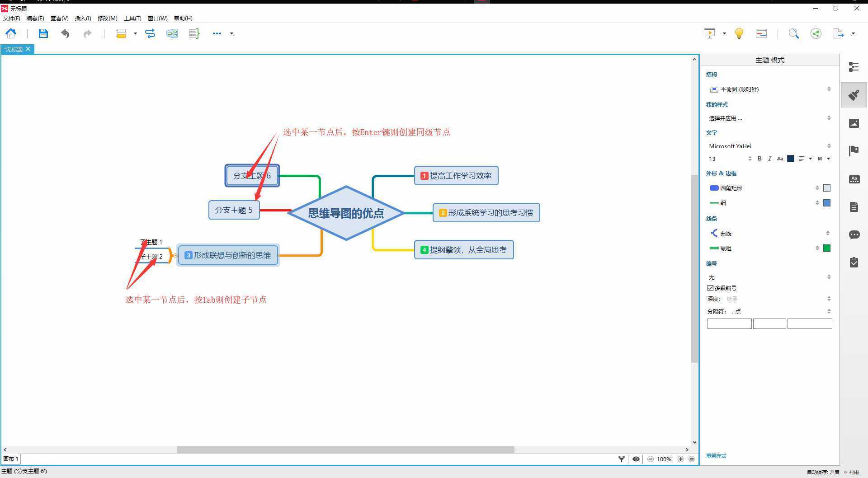Open the outline panel in right sidebar
Viewport: 868px width, 478px height.
tap(854, 67)
